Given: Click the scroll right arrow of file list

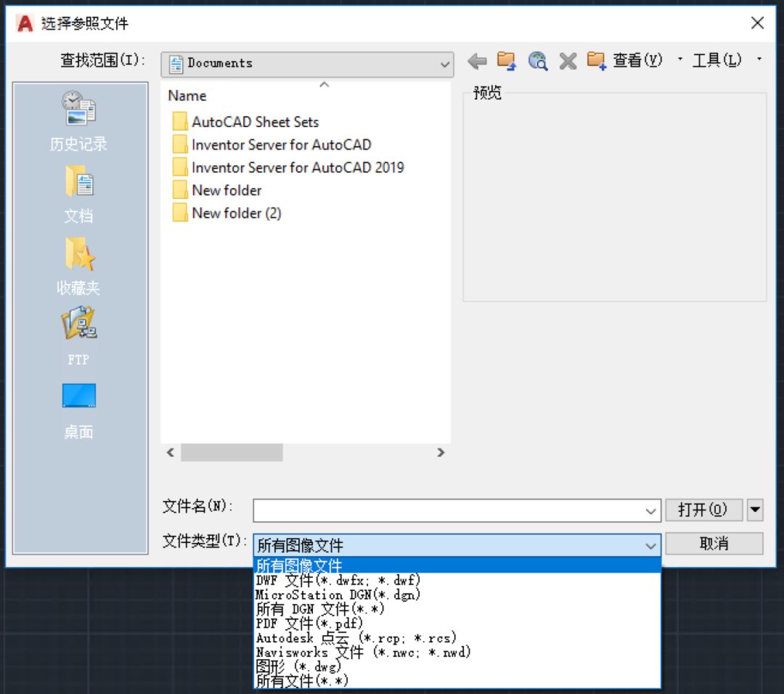Looking at the screenshot, I should click(x=441, y=452).
